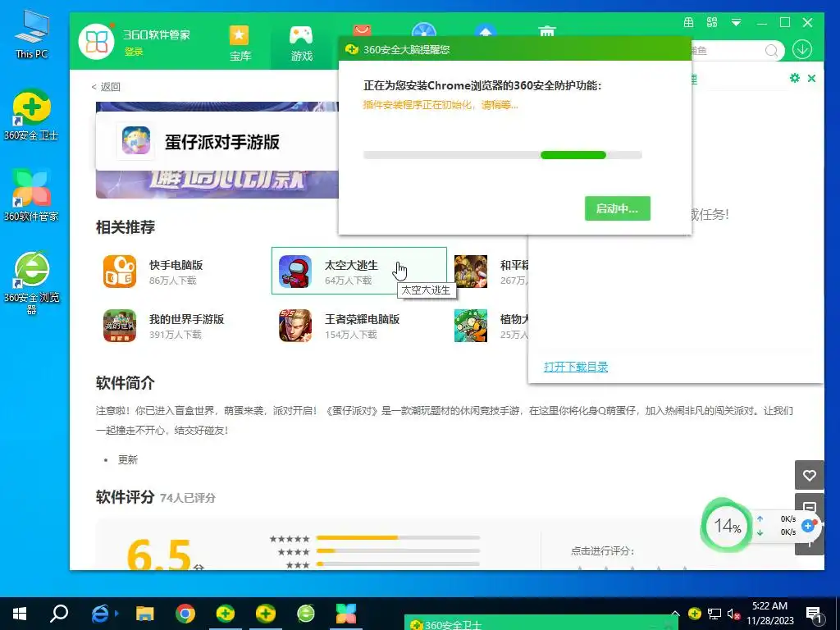Click the 王者荣耀电脑版 hero icon
This screenshot has height=630, width=840.
click(295, 325)
